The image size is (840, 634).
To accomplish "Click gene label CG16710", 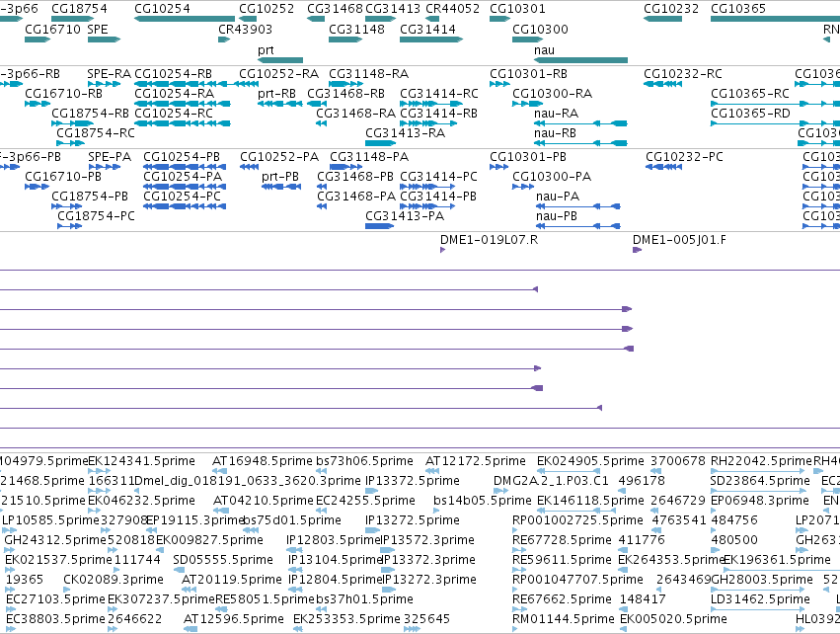I will click(x=52, y=29).
